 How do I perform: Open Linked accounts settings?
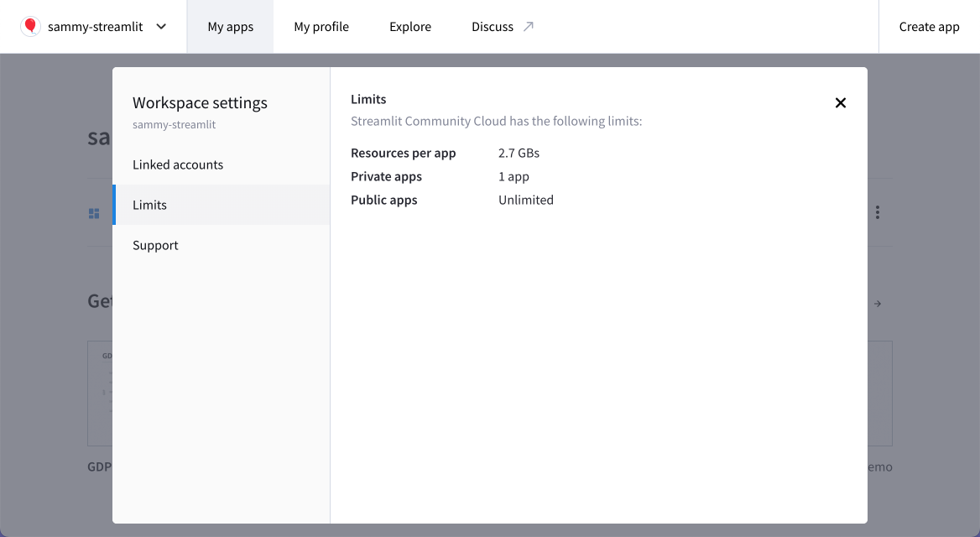(177, 164)
